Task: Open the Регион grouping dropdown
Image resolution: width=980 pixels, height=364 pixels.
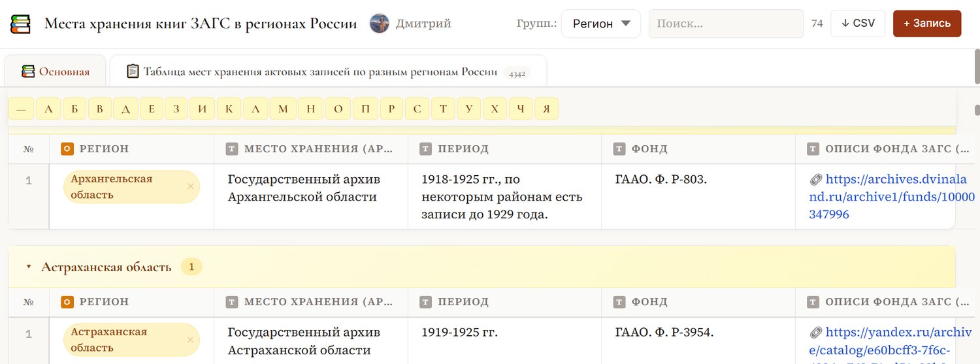Action: pos(601,24)
